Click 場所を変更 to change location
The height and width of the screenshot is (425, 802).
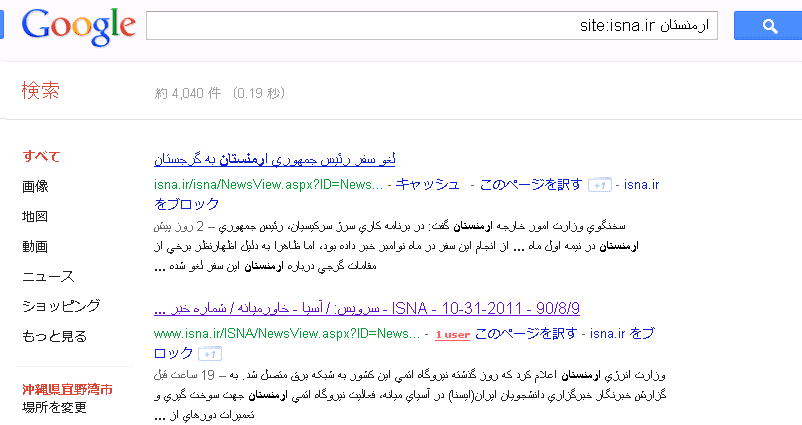[x=54, y=408]
